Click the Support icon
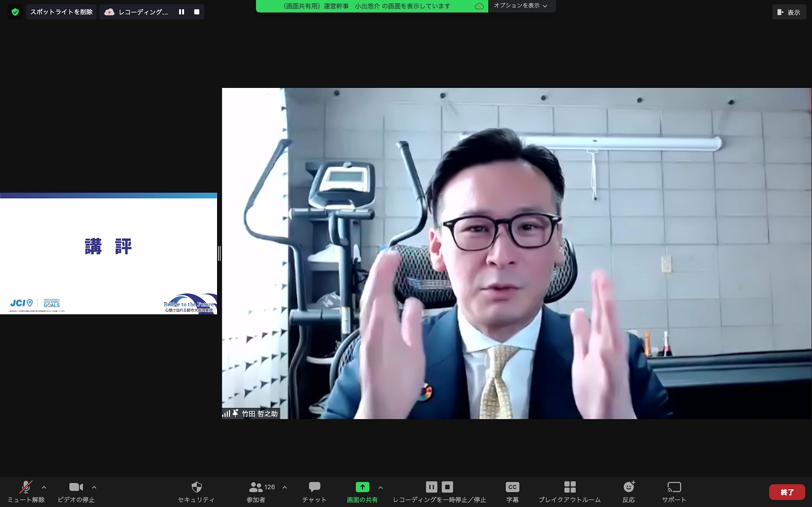The image size is (812, 507). coord(674,492)
